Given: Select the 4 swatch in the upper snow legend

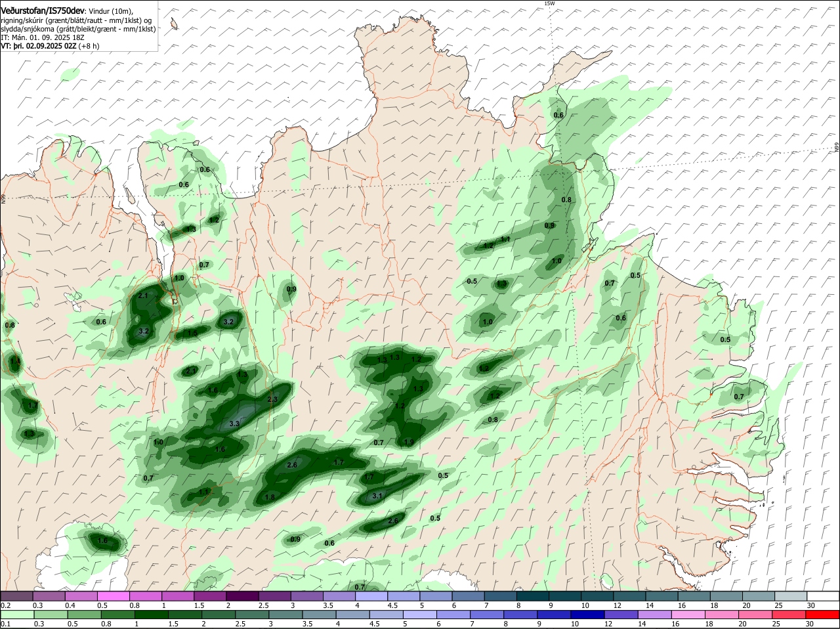Looking at the screenshot, I should point(371,596).
